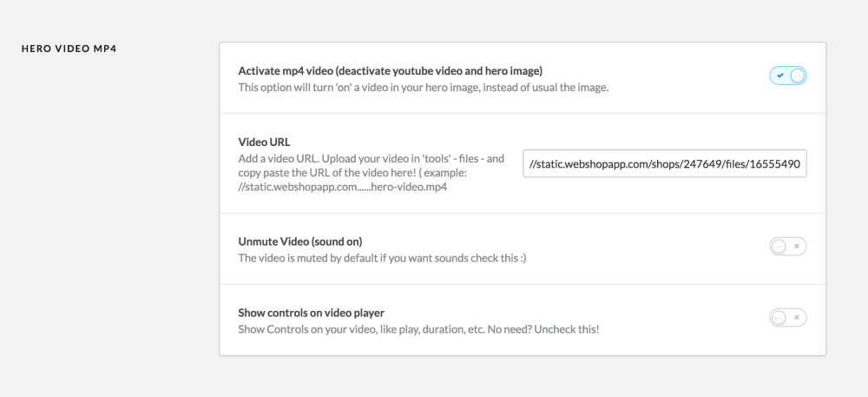Click the x mark in Unmute Video toggle
Viewport: 868px width, 397px height.
point(797,246)
